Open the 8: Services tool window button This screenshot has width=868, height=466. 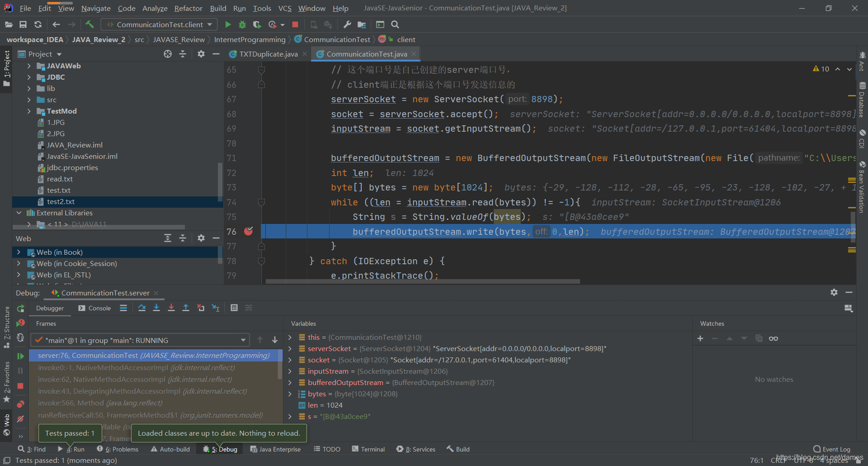pos(416,449)
